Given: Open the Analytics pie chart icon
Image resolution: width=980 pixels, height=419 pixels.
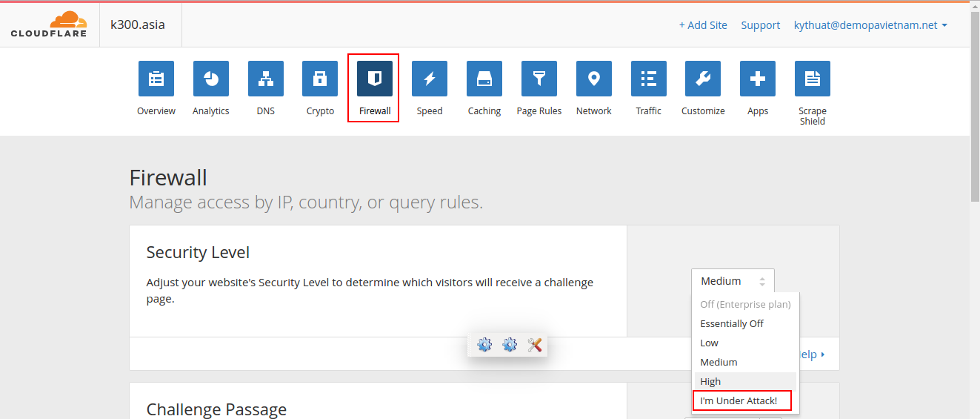Looking at the screenshot, I should click(211, 79).
